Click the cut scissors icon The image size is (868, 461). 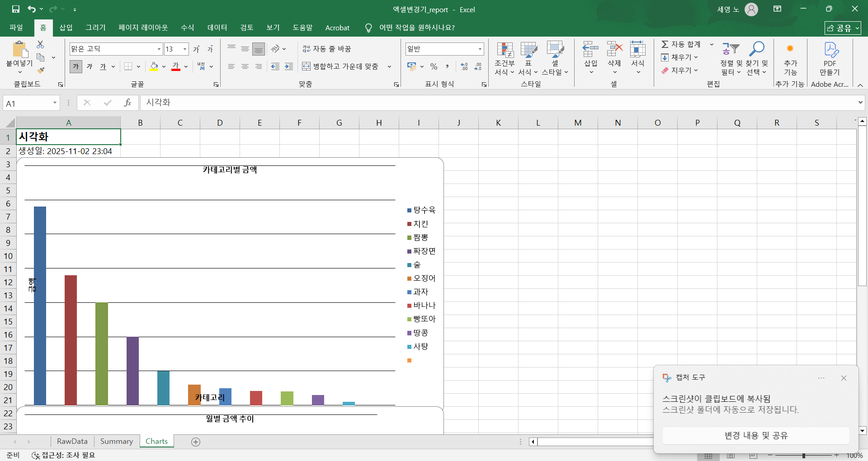(41, 45)
